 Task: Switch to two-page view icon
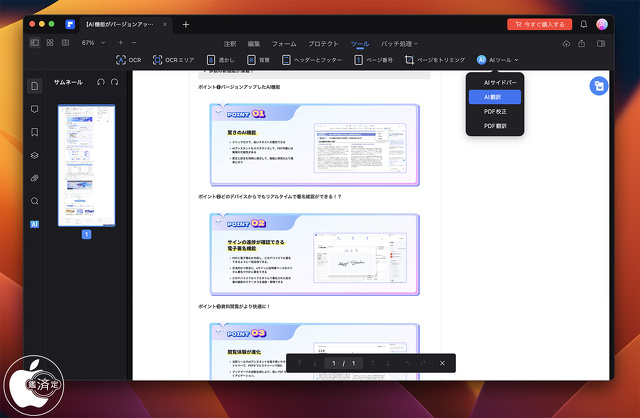coord(65,42)
